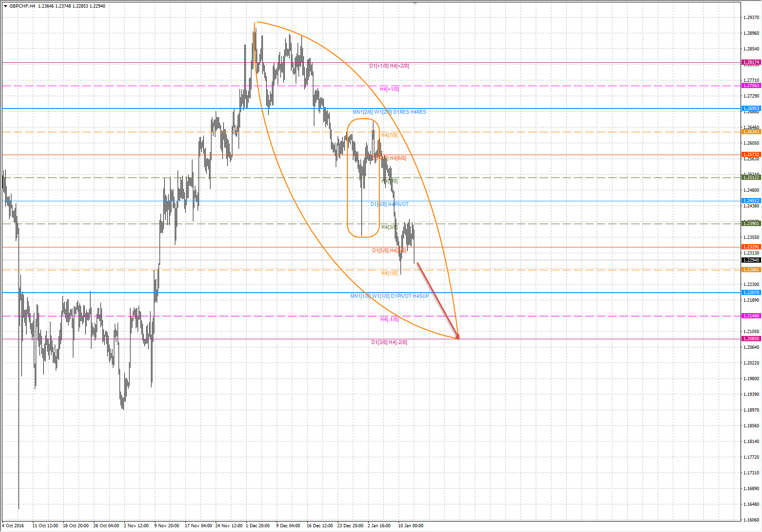
Task: Click the 10 Jan 00:00 time axis label
Action: [x=411, y=526]
